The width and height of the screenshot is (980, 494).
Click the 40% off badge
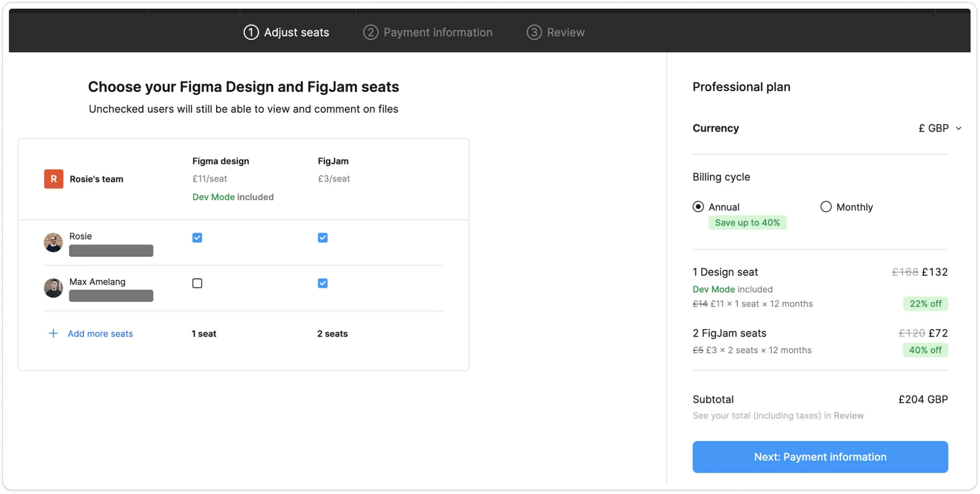click(925, 350)
